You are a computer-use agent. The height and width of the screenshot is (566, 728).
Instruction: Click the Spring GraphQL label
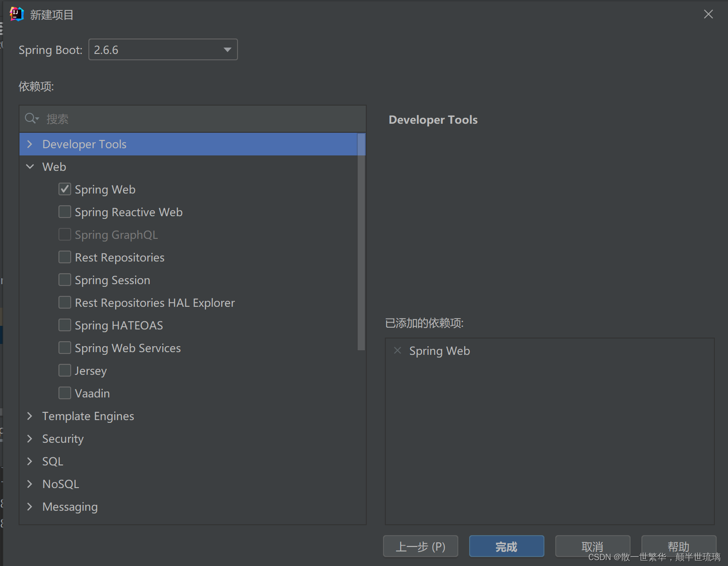point(116,235)
